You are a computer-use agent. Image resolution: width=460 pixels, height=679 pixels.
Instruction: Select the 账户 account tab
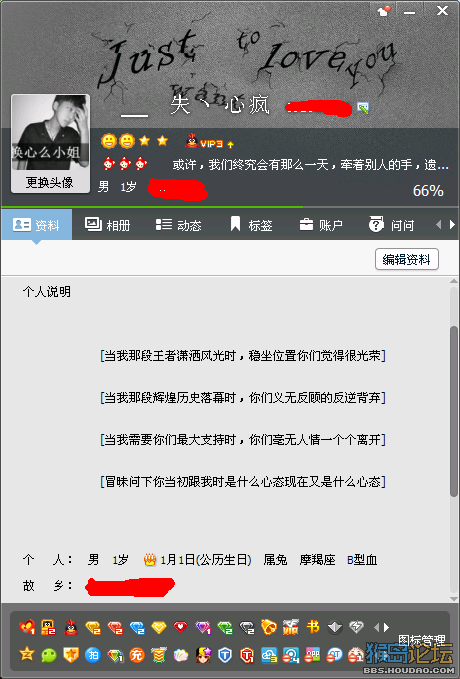[x=321, y=225]
